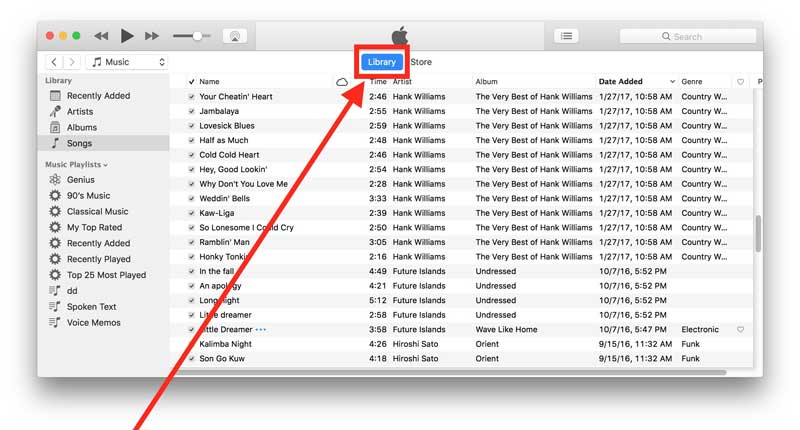The height and width of the screenshot is (430, 800).
Task: Open the Genius playlist
Action: pos(81,180)
